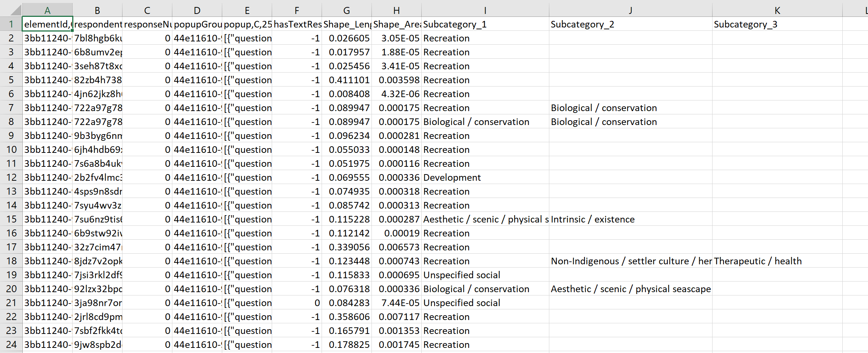This screenshot has width=868, height=353.
Task: Click Aesthetic / scenic / physical seascape in row 20
Action: coord(630,289)
